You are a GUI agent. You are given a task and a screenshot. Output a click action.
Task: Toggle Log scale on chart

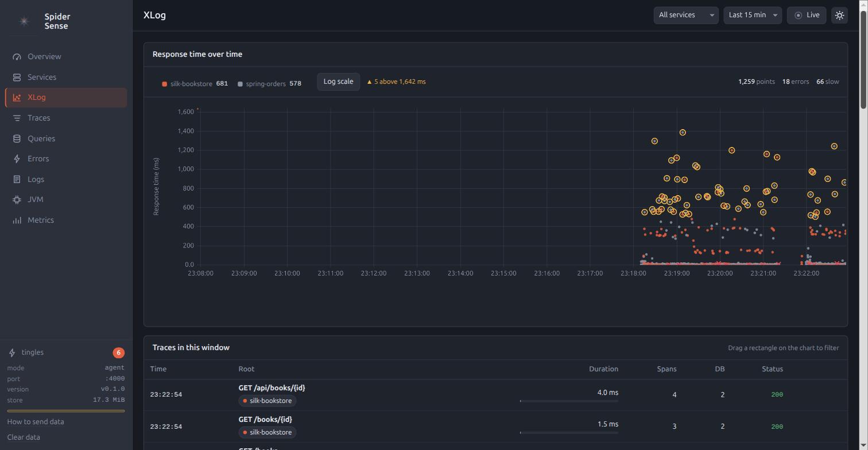click(x=338, y=82)
